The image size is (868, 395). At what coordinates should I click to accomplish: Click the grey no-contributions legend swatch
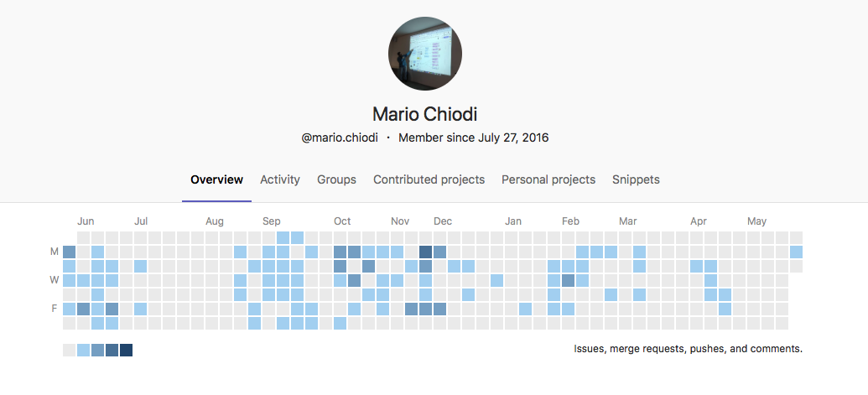[x=70, y=351]
